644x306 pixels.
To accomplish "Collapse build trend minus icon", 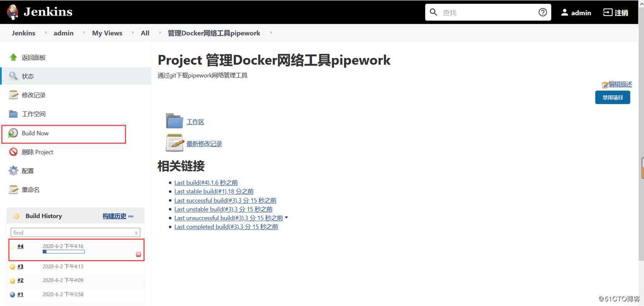I will point(131,216).
